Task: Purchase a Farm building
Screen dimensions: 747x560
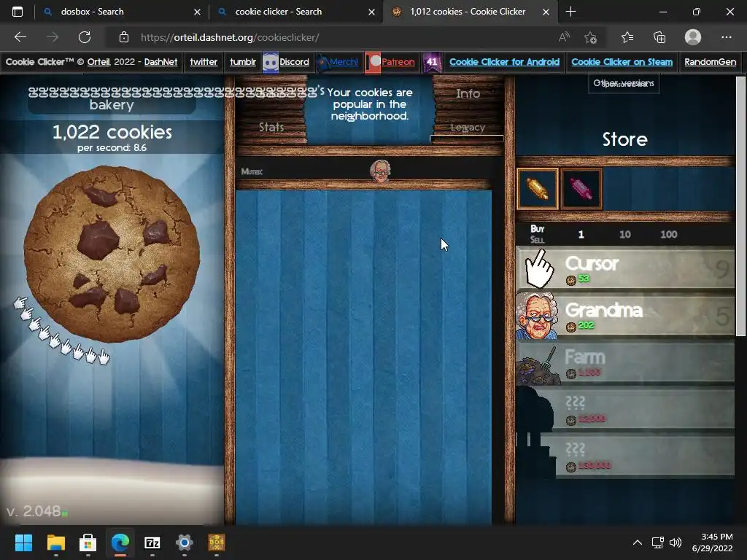Action: coord(625,362)
